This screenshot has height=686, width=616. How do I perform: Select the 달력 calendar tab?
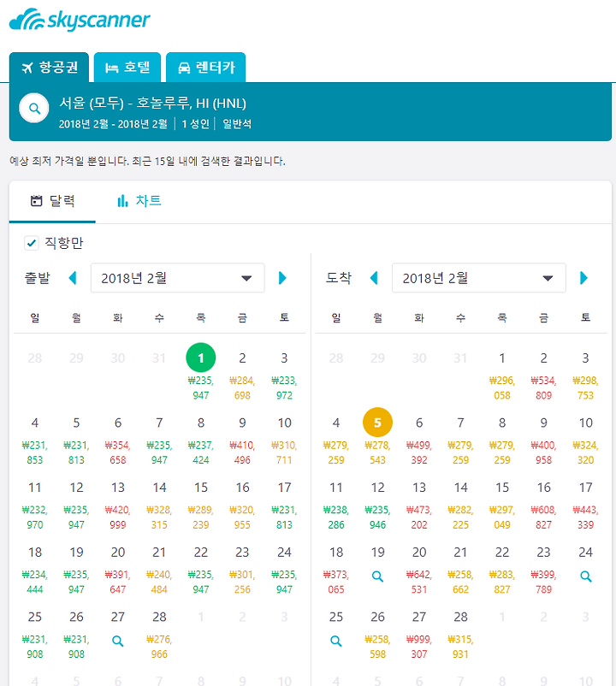(52, 201)
